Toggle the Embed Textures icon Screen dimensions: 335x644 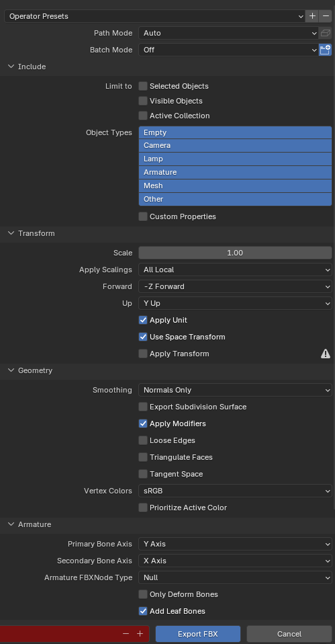[x=326, y=33]
